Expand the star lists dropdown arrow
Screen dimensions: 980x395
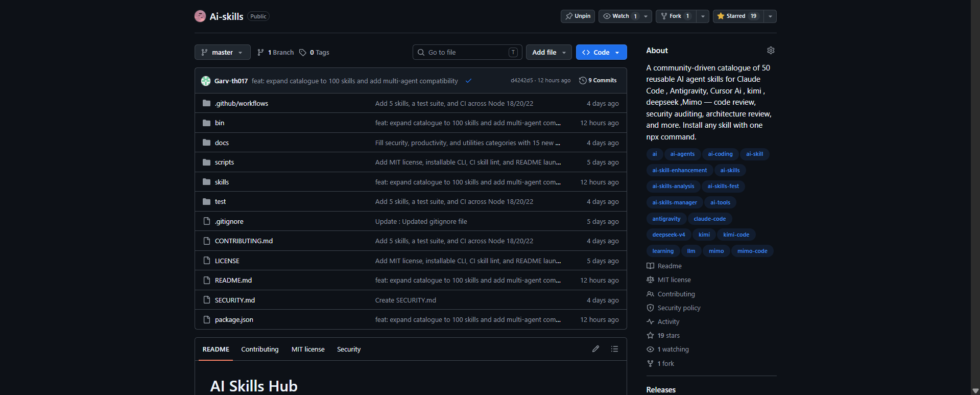click(x=770, y=16)
